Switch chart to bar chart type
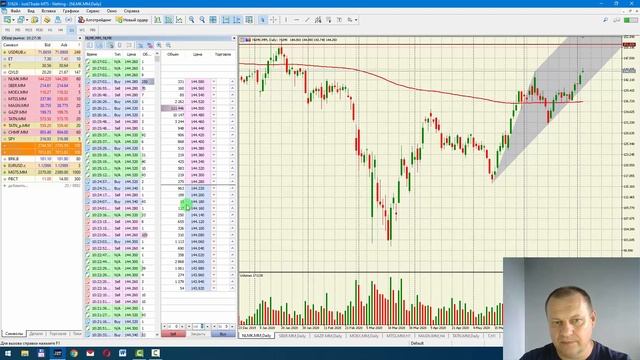The height and width of the screenshot is (360, 640). point(158,20)
